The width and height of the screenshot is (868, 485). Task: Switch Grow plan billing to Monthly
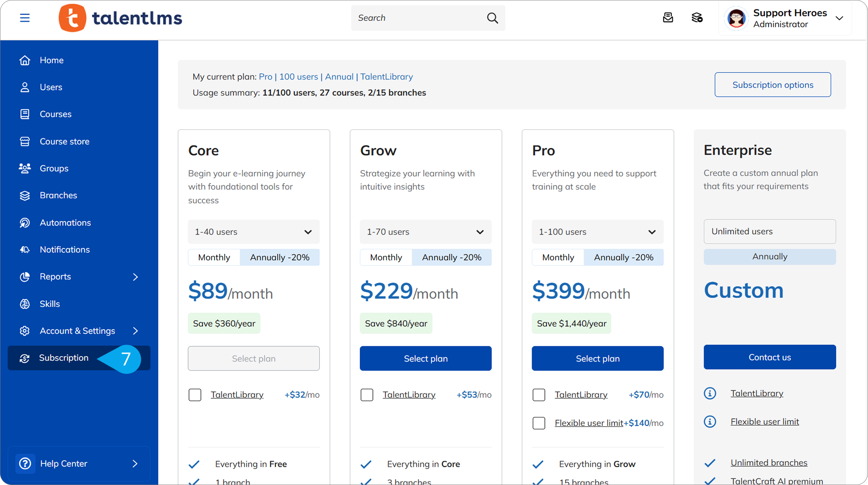tap(386, 257)
